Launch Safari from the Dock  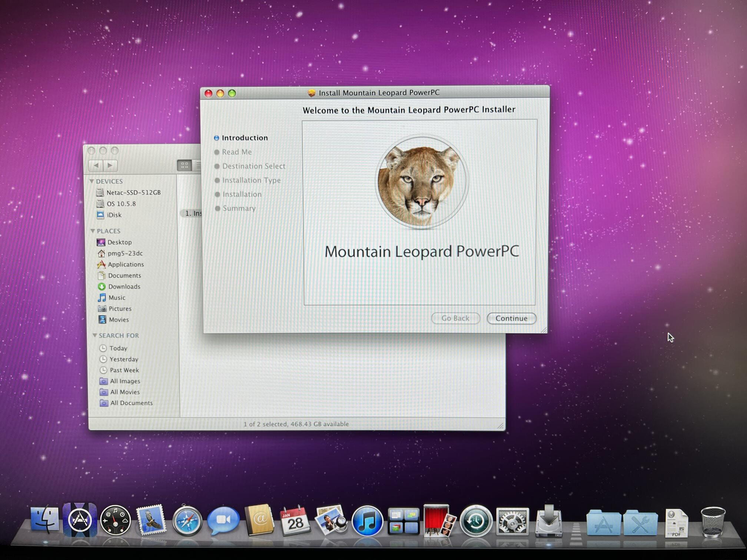tap(187, 521)
